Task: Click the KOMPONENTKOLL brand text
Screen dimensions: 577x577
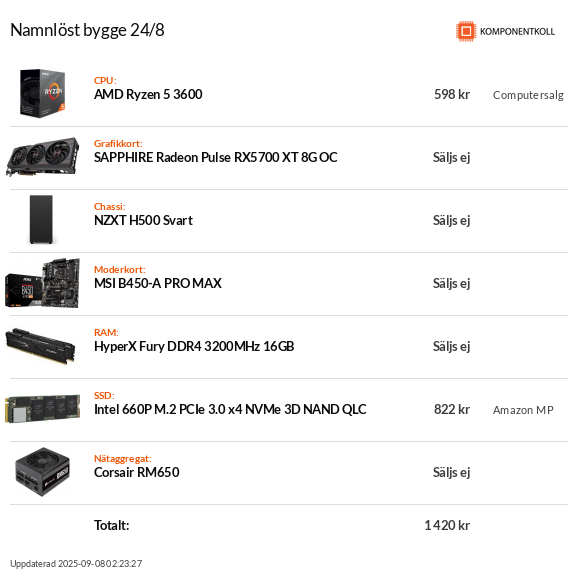Action: coord(517,32)
